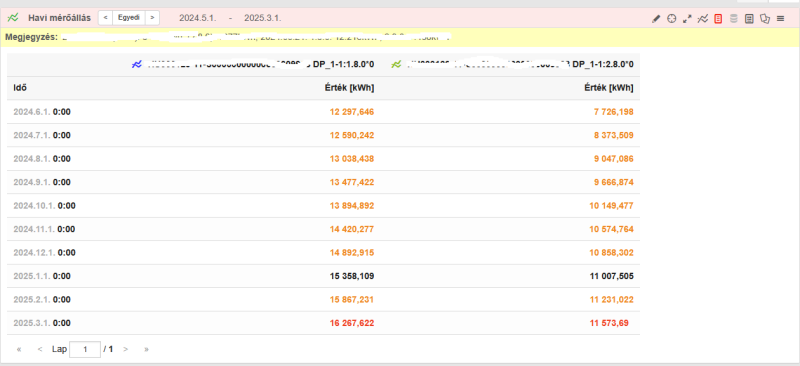Click the Megjegyzés note label
The width and height of the screenshot is (800, 366).
(31, 37)
